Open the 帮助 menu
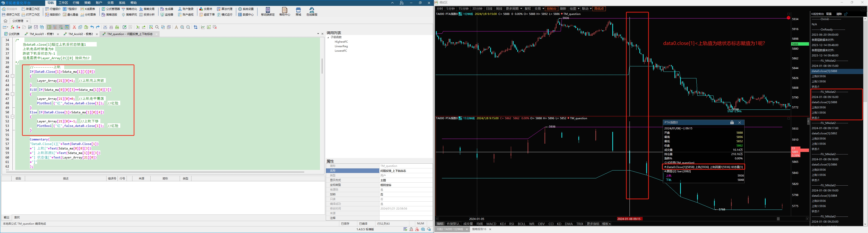This screenshot has height=233, width=868. [133, 3]
